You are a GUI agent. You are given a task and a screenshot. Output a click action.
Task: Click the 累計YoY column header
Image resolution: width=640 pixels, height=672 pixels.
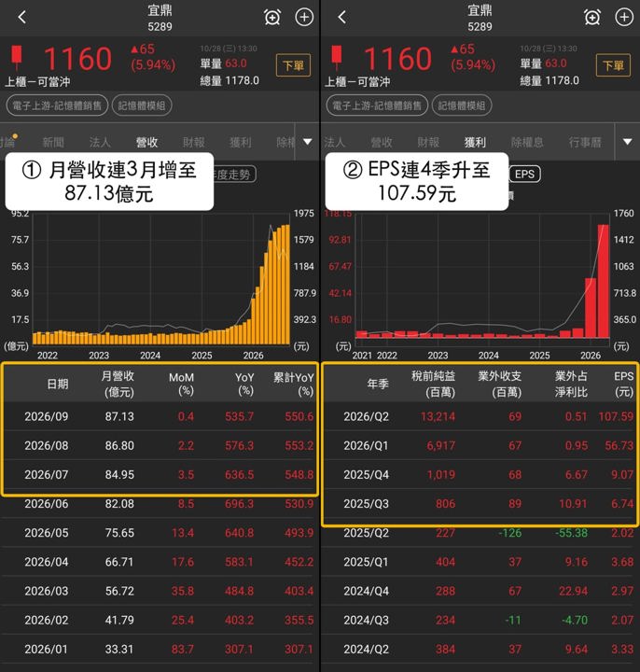[294, 384]
